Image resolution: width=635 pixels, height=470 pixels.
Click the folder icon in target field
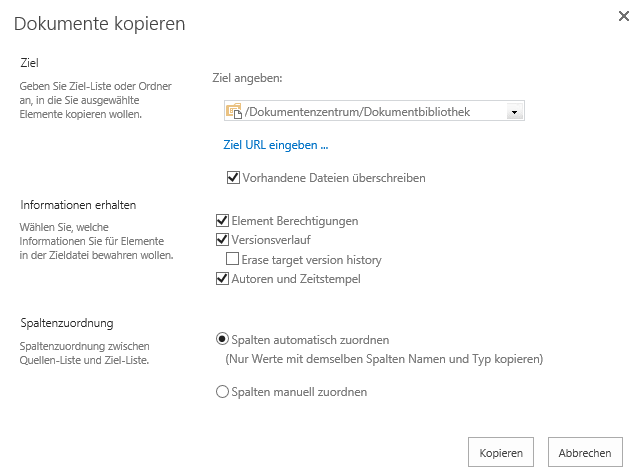tap(234, 111)
